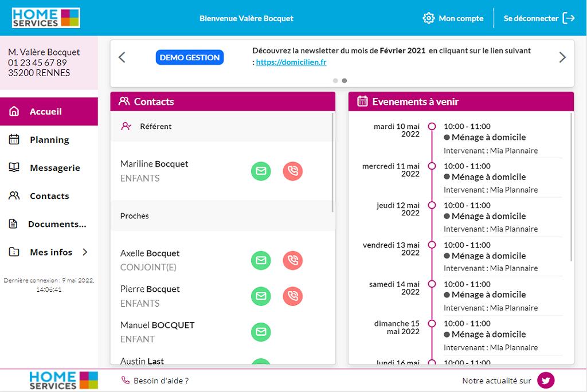Select Ménage à domicile event on mardi 10 mai
The height and width of the screenshot is (392, 587).
pyautogui.click(x=485, y=138)
